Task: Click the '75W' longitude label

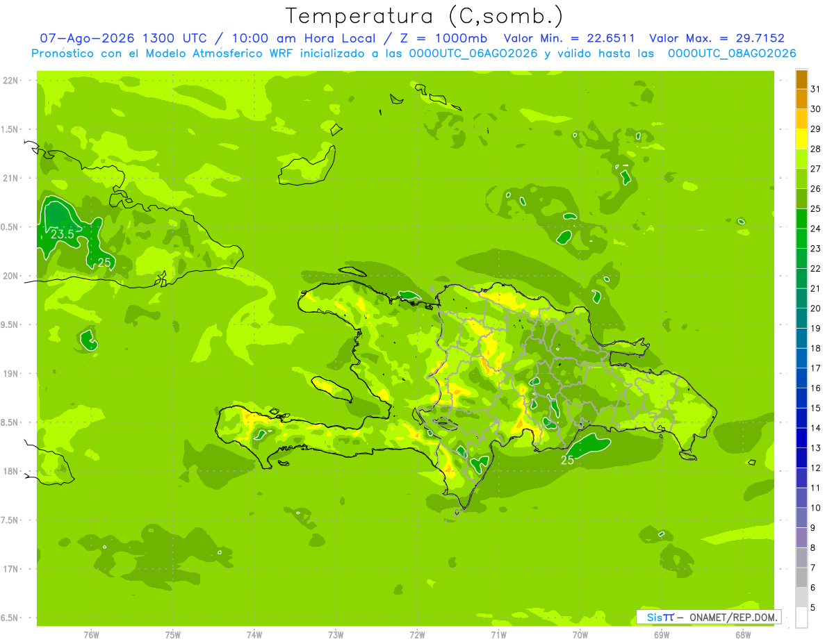Action: coord(173,635)
